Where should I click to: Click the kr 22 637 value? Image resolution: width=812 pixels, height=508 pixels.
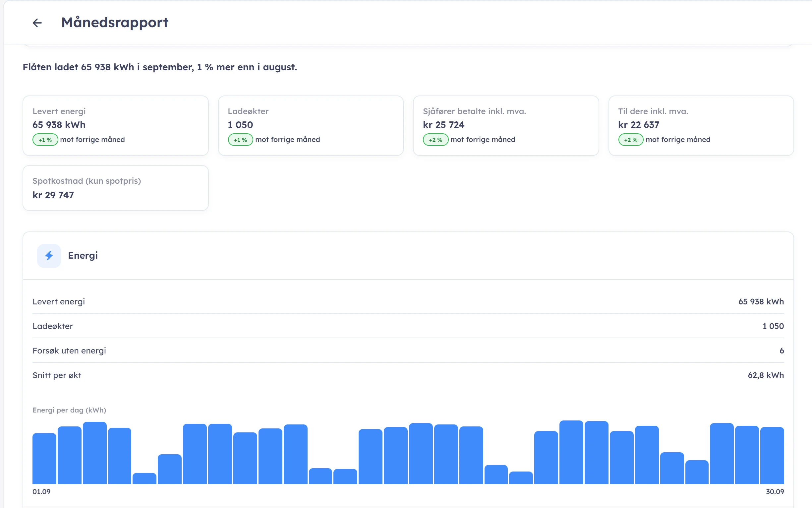(638, 125)
